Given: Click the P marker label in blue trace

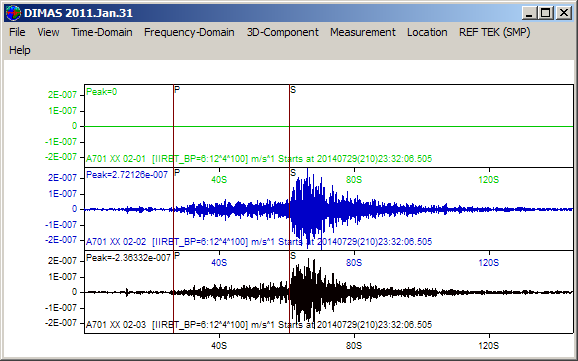Looking at the screenshot, I should coord(177,173).
